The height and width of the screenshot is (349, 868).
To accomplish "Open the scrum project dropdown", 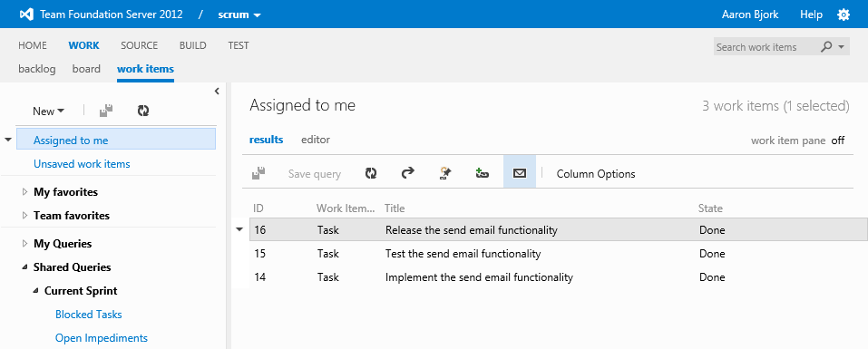I will 239,15.
